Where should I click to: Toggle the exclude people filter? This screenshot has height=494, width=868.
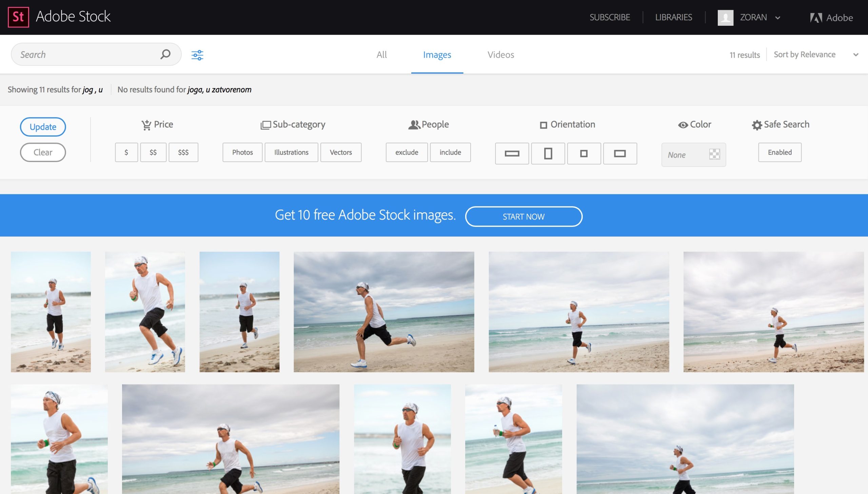pyautogui.click(x=406, y=152)
